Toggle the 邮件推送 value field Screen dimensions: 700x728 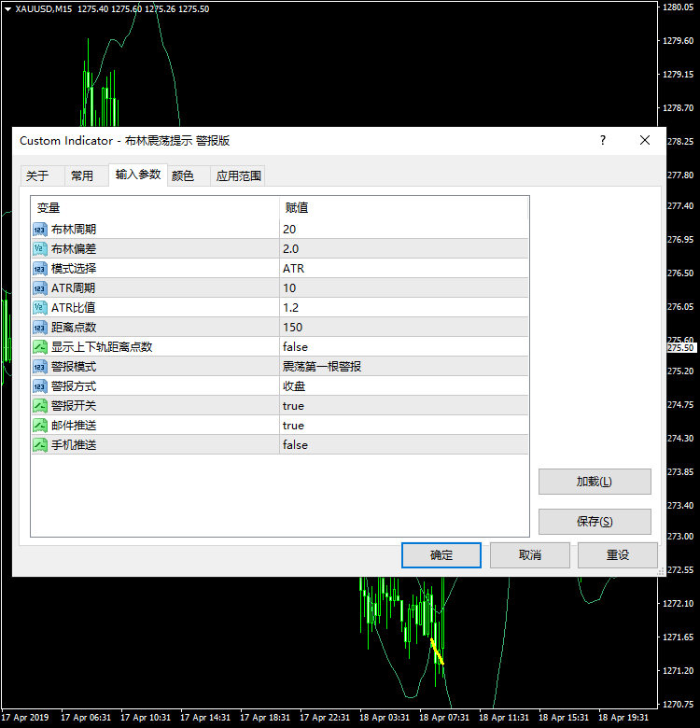click(403, 426)
